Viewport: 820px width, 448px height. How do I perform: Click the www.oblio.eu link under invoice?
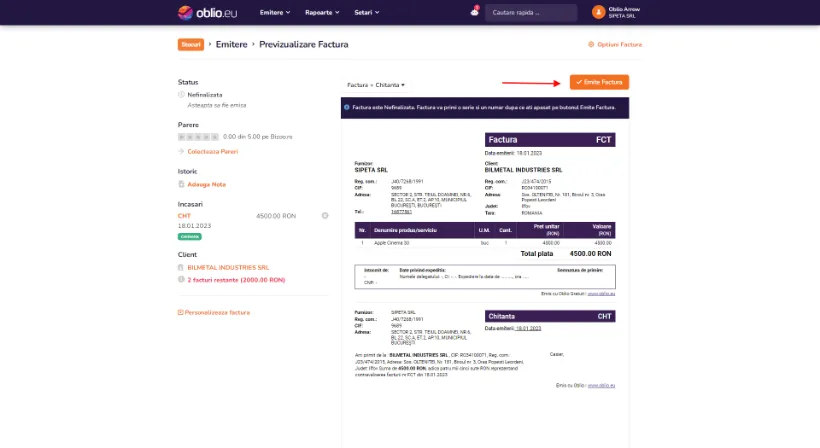click(x=601, y=294)
